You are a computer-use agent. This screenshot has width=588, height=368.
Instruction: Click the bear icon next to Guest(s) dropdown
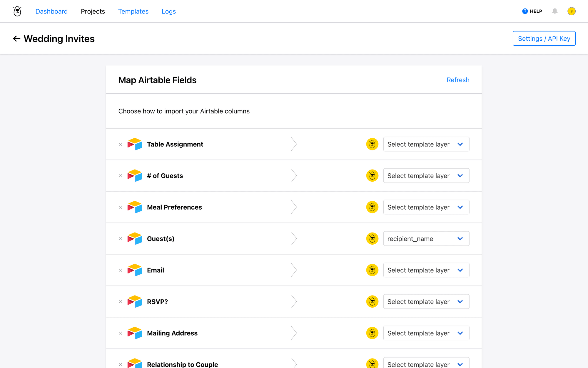372,238
